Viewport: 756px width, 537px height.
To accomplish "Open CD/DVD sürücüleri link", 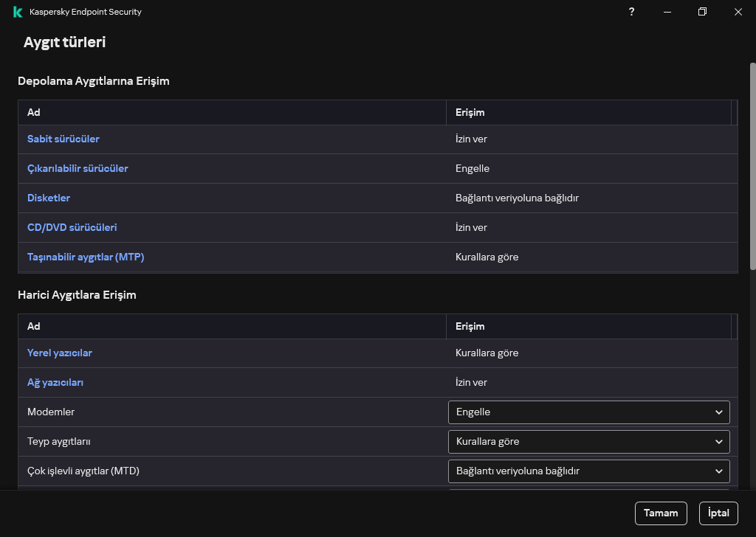I will click(72, 227).
